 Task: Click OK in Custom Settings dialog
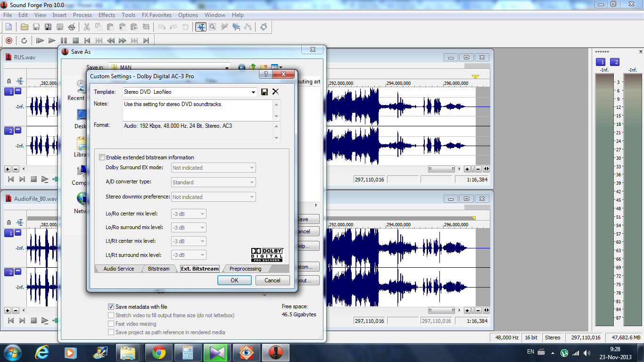click(234, 280)
